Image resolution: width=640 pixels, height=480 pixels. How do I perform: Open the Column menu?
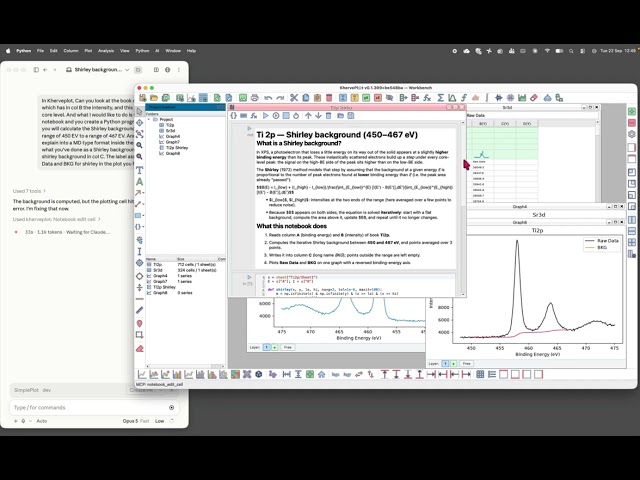click(x=71, y=51)
